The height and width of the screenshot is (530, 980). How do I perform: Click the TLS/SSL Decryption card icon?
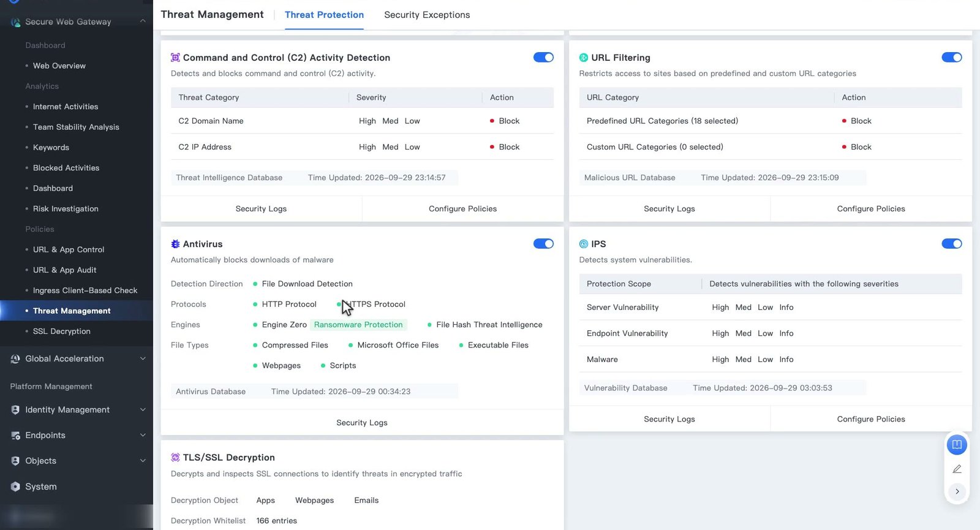[175, 457]
